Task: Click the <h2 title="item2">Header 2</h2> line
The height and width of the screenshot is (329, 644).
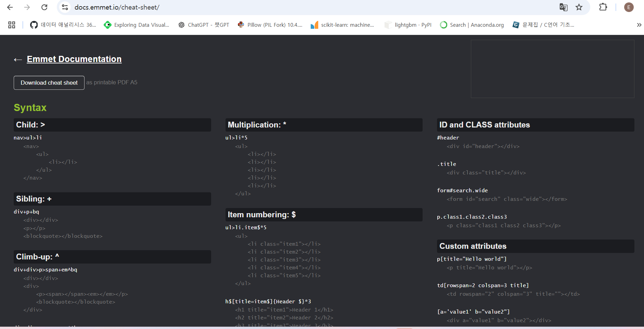Action: 284,318
